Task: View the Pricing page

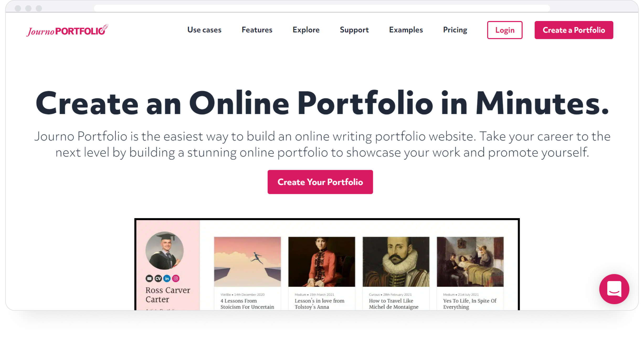Action: click(x=455, y=30)
